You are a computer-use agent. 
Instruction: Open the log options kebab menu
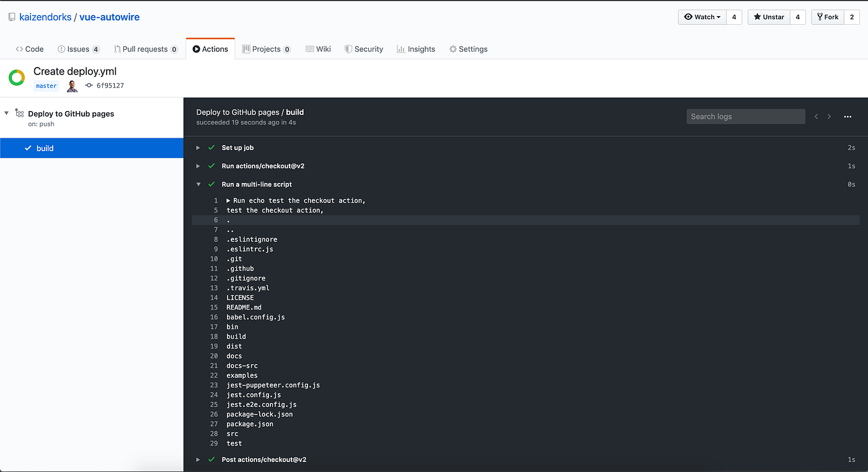point(848,116)
